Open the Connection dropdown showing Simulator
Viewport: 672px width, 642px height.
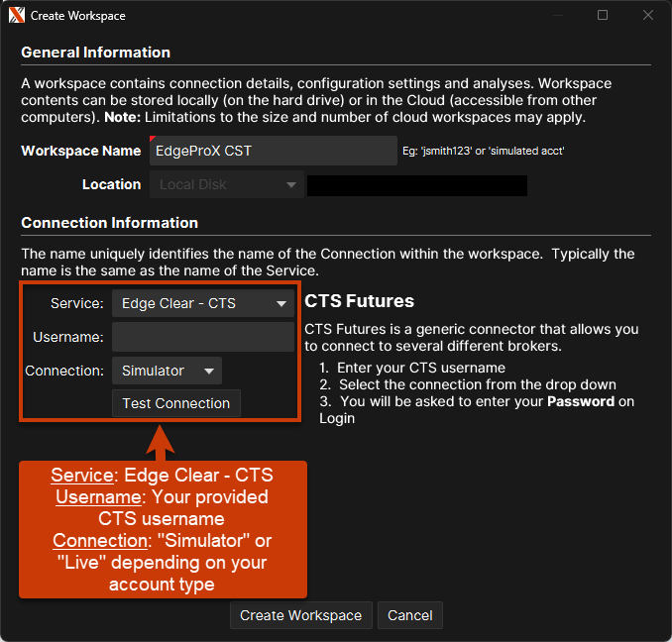click(x=167, y=371)
